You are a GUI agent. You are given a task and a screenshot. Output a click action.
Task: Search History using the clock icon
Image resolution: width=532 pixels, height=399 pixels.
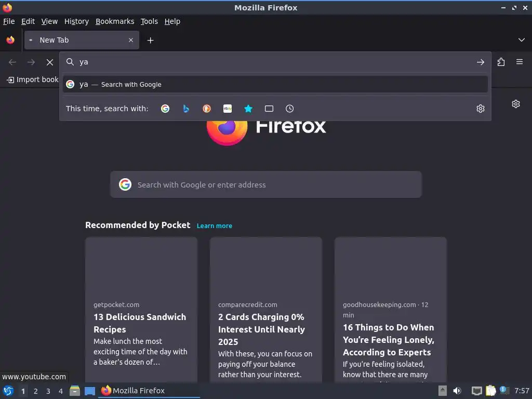tap(290, 109)
